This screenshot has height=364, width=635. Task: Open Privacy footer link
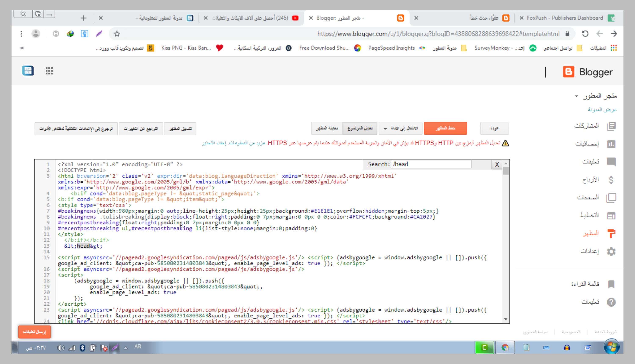(x=571, y=332)
